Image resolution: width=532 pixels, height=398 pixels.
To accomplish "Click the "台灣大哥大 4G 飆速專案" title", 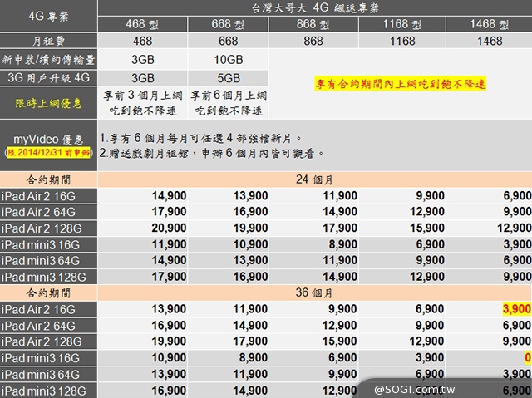I will (315, 7).
